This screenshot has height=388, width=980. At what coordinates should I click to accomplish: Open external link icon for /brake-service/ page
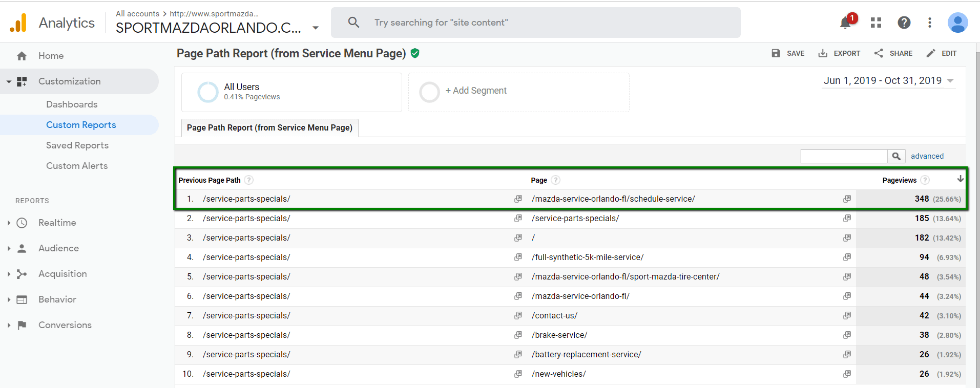tap(847, 335)
